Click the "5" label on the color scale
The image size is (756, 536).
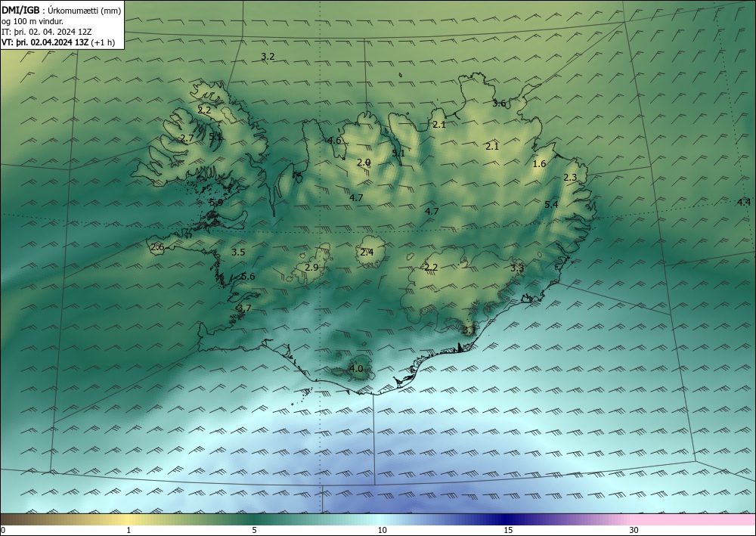(254, 531)
